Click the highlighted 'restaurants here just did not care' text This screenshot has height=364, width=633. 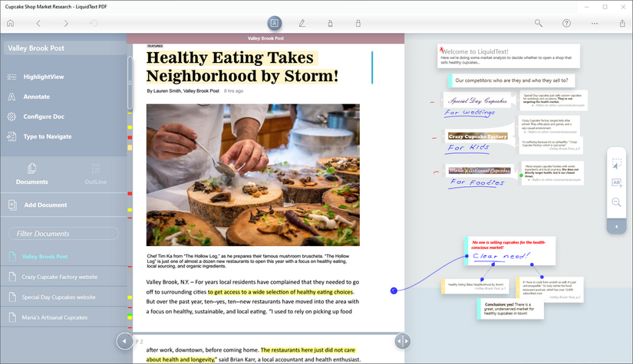point(308,350)
